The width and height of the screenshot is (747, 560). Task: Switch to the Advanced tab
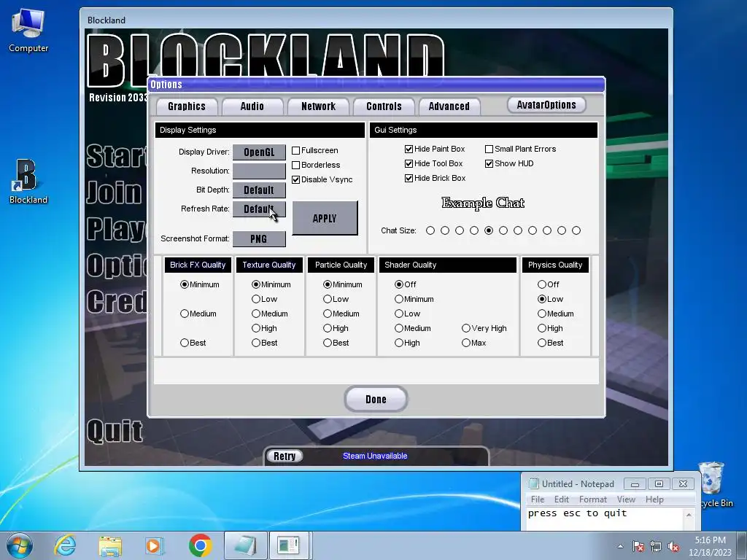[x=449, y=106]
